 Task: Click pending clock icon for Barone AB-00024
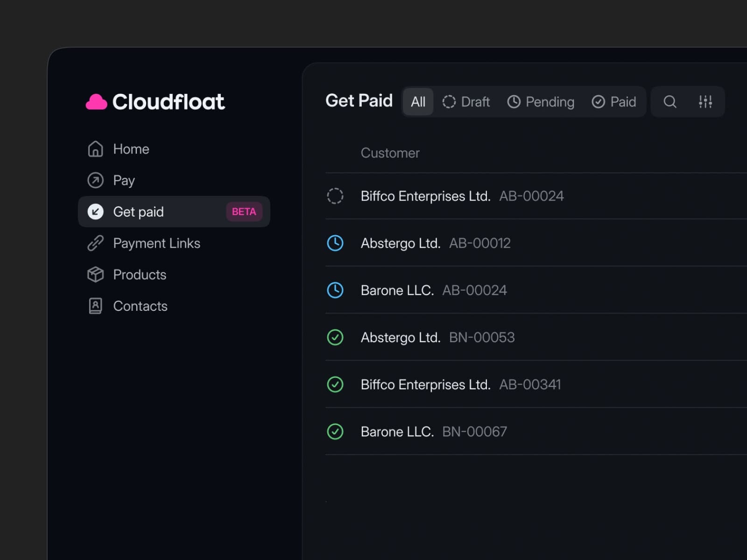[x=335, y=290]
